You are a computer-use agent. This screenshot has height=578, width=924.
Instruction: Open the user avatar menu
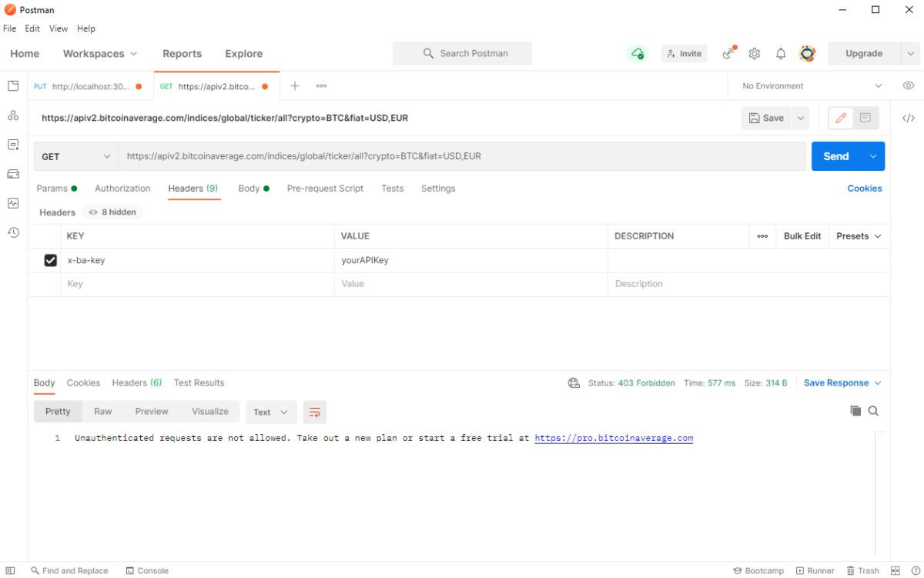[807, 54]
